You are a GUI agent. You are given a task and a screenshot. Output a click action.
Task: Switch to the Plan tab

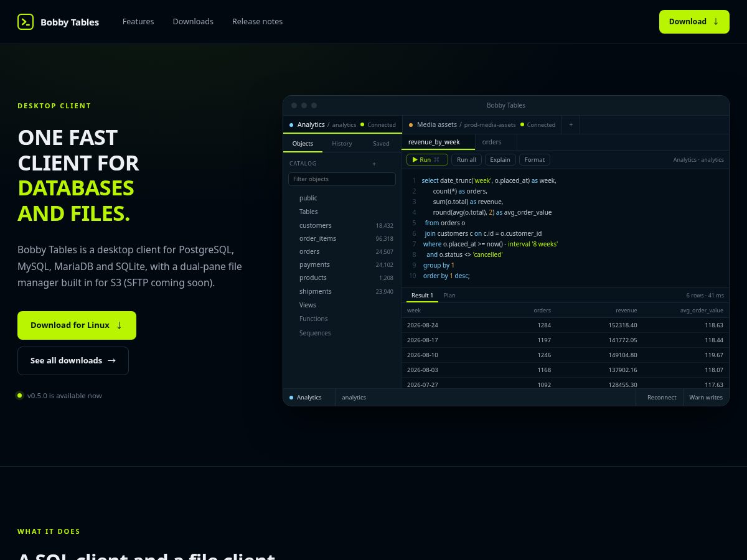[x=449, y=295]
